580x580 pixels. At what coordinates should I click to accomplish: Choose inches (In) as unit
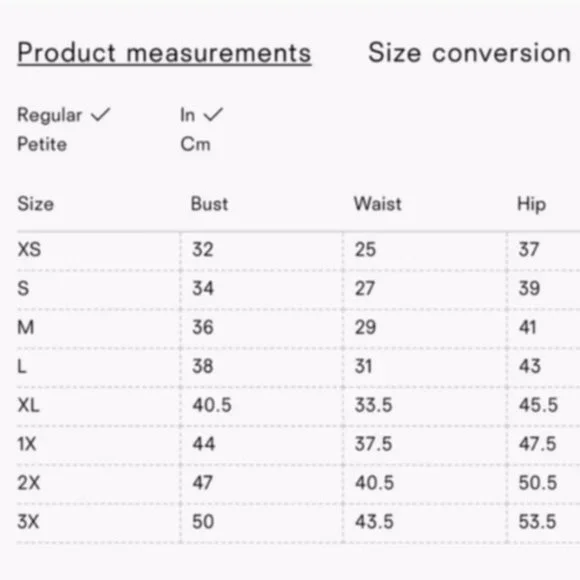click(x=188, y=115)
